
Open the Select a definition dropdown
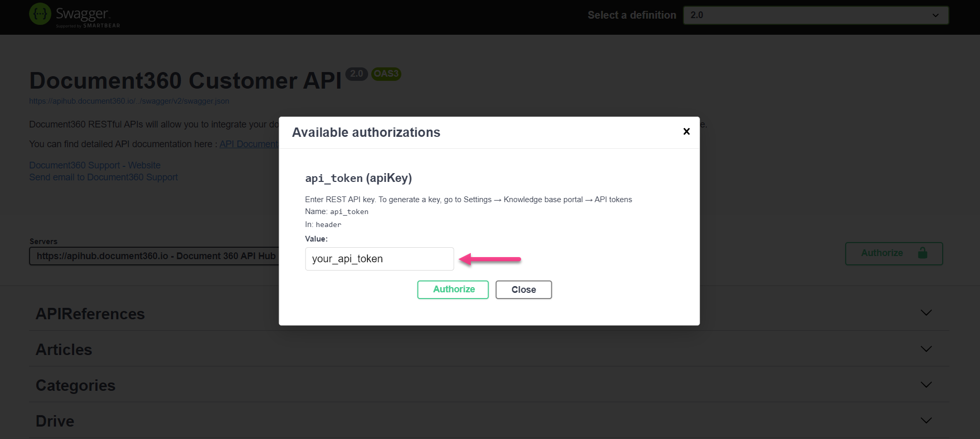816,15
